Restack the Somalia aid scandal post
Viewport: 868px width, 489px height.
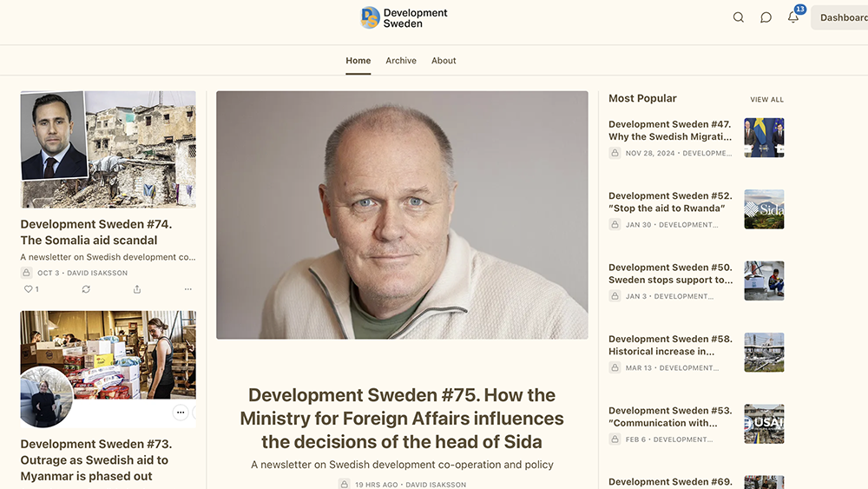(x=86, y=289)
